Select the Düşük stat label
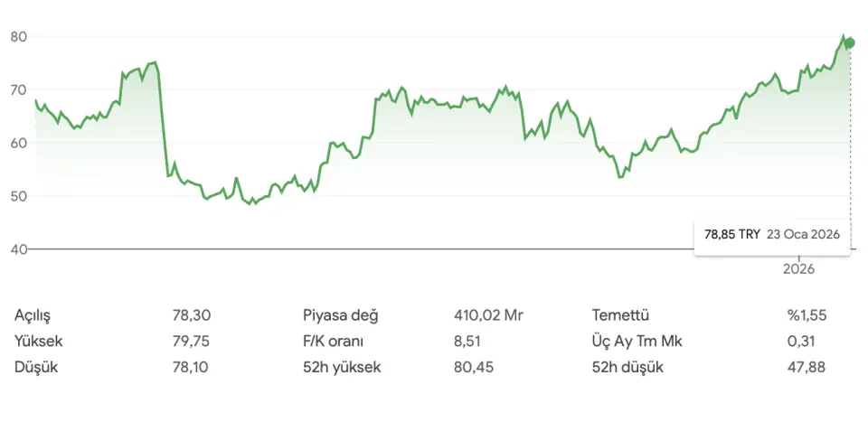This screenshot has width=868, height=441. [34, 367]
